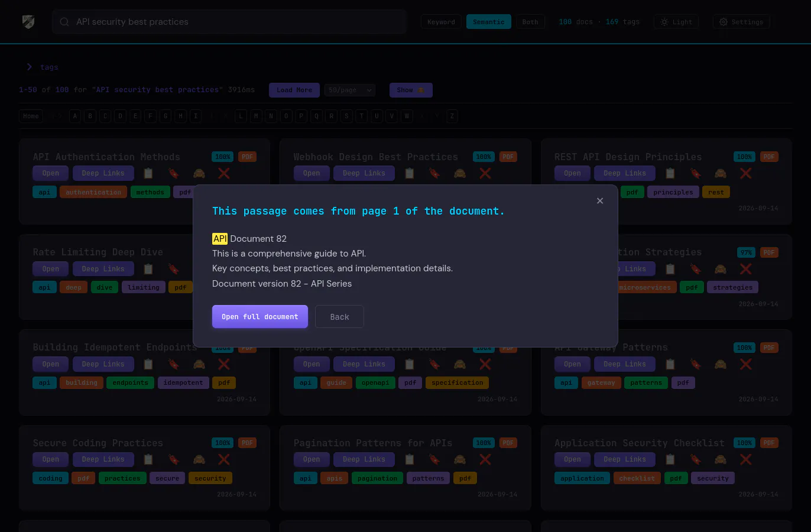Click the red tag icon on Rate Limiting Deep Dive
811x532 pixels.
[x=174, y=269]
